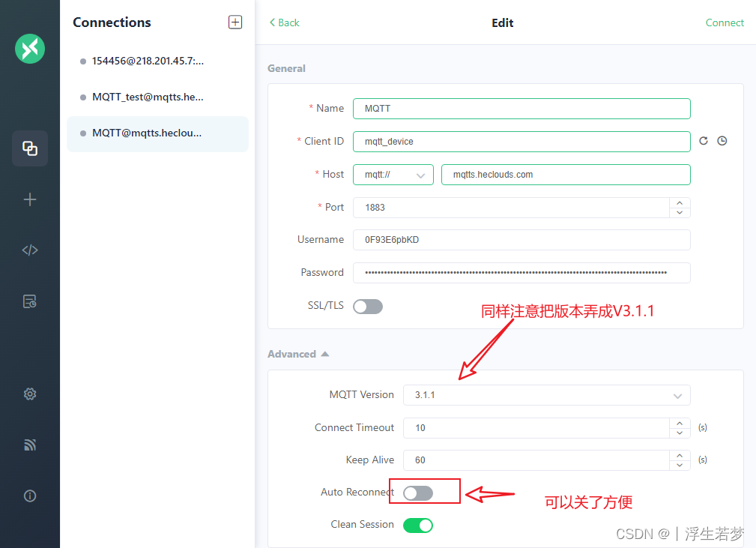Click the Client ID input field
The height and width of the screenshot is (548, 756).
click(521, 142)
